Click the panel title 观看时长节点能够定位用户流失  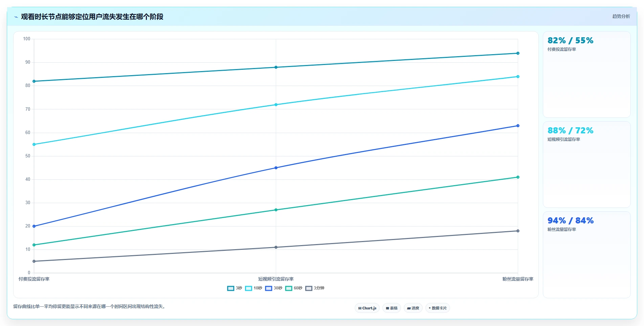92,17
